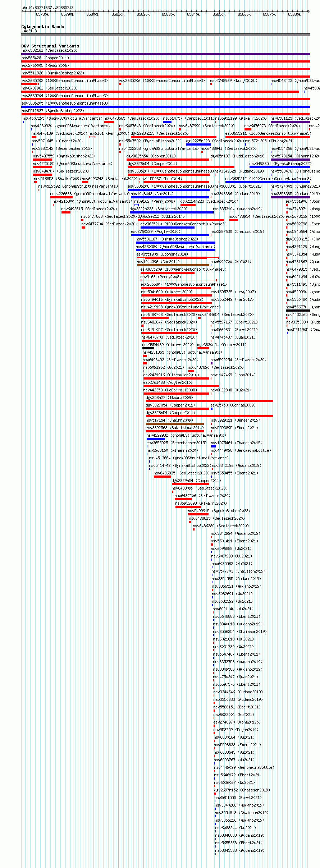Open dgv258n27 (Itsara2009) variant

tap(169, 398)
